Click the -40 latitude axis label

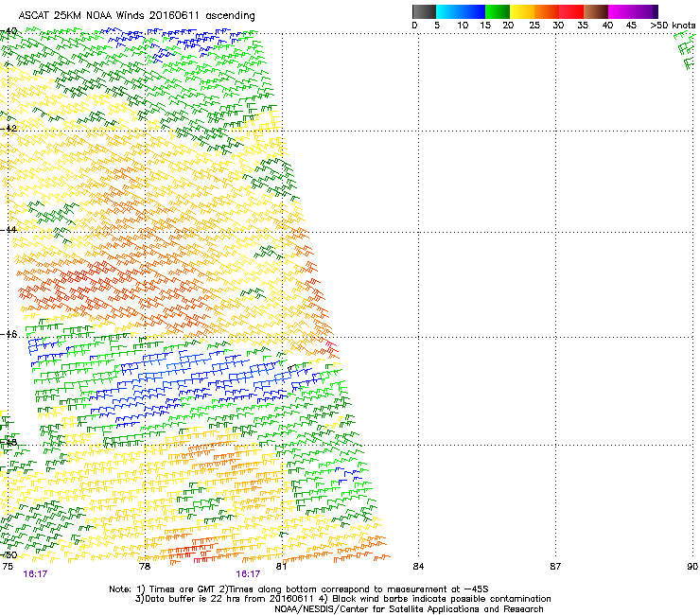tap(9, 31)
